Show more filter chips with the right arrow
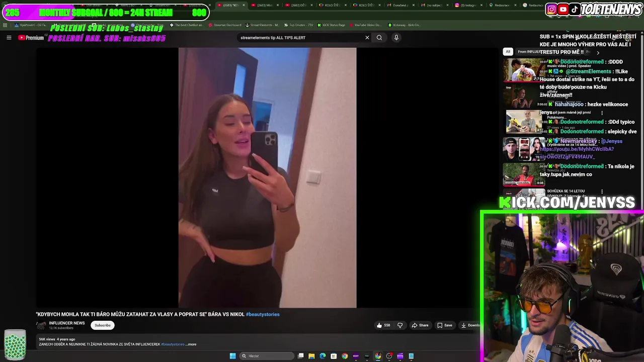Screen dimensions: 644x362 pos(598,52)
